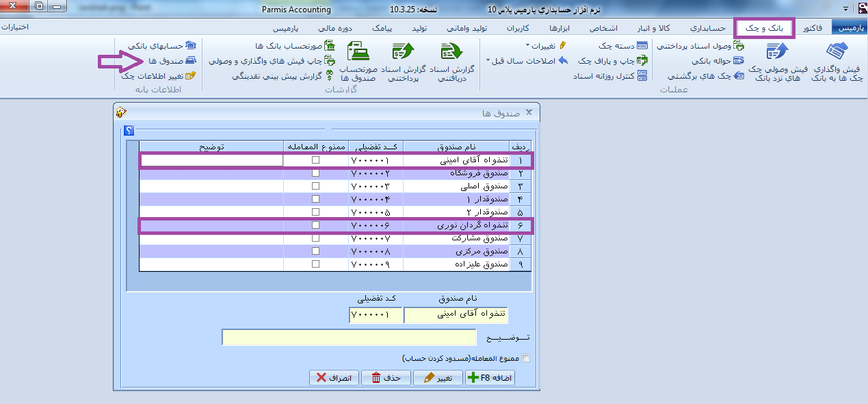Viewport: 868px width, 404px height.
Task: Open گزارش اسناد دریافتنی
Action: (451, 62)
